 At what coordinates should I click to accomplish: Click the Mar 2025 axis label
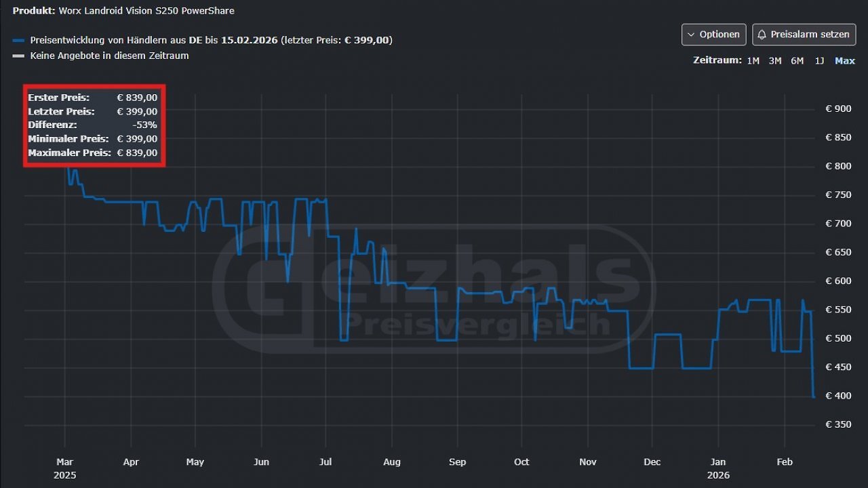tap(65, 468)
